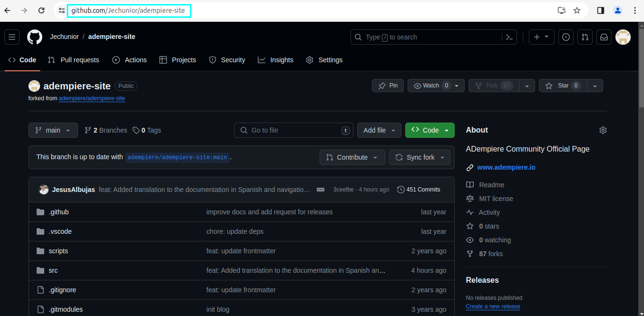Open the src folder
The image size is (644, 316).
tap(53, 270)
